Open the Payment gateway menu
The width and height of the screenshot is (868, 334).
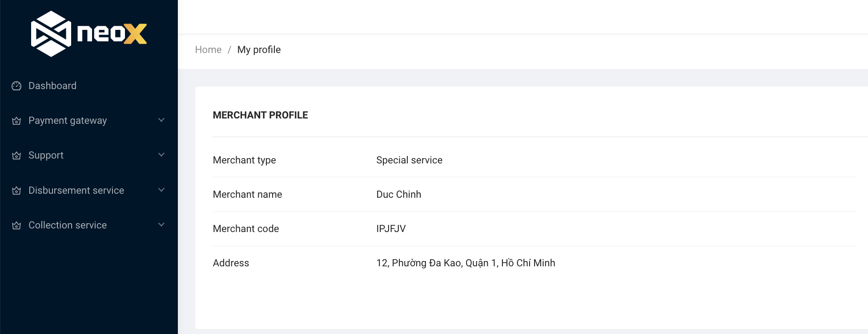click(x=68, y=120)
